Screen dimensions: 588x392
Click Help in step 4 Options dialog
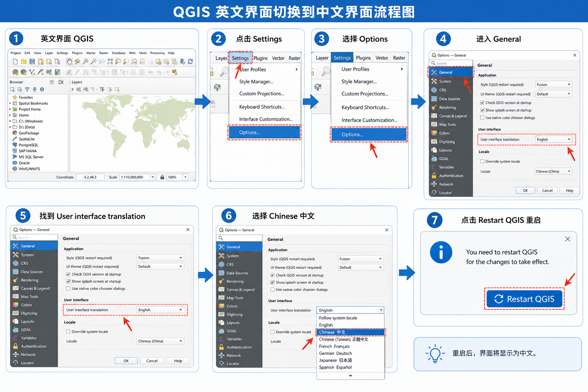coord(570,190)
